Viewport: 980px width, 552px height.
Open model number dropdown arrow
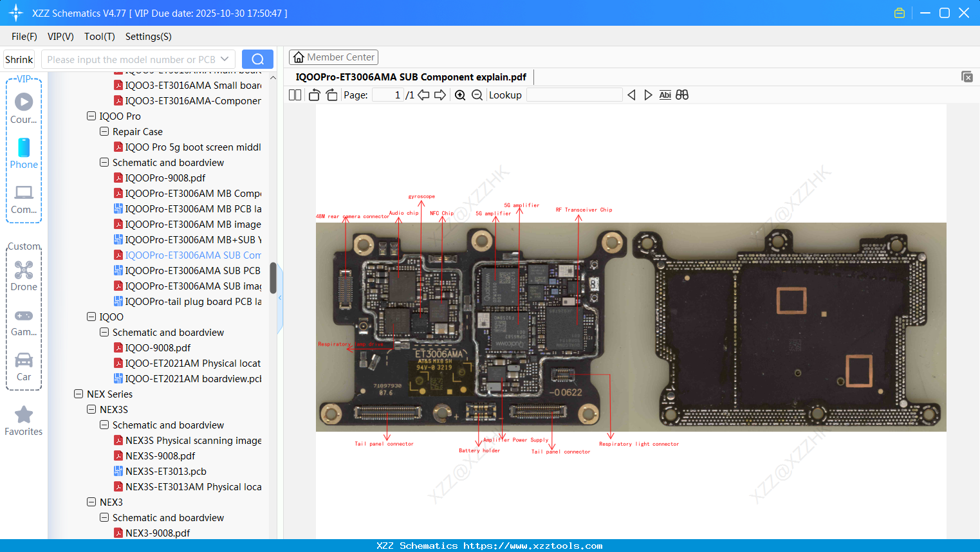coord(225,59)
